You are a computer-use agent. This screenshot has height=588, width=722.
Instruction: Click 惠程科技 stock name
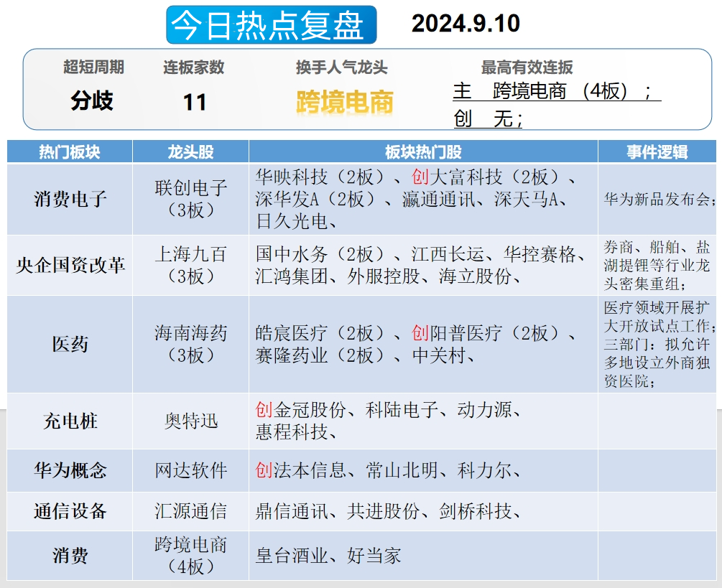coord(292,432)
